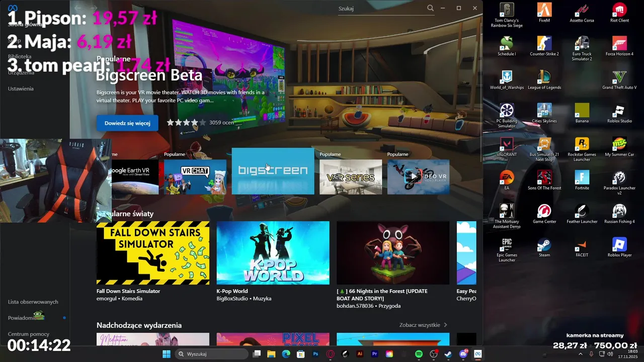The height and width of the screenshot is (362, 644).
Task: Toggle the microphone tray icon
Action: 591,354
